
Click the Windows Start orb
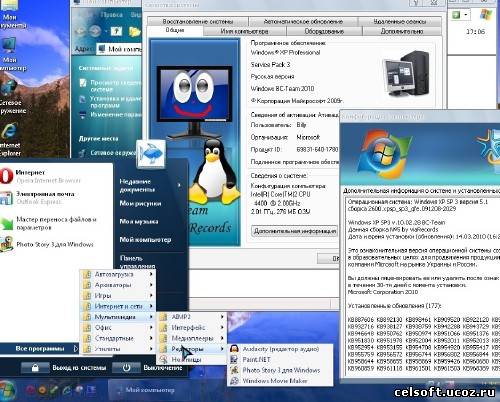[7, 390]
